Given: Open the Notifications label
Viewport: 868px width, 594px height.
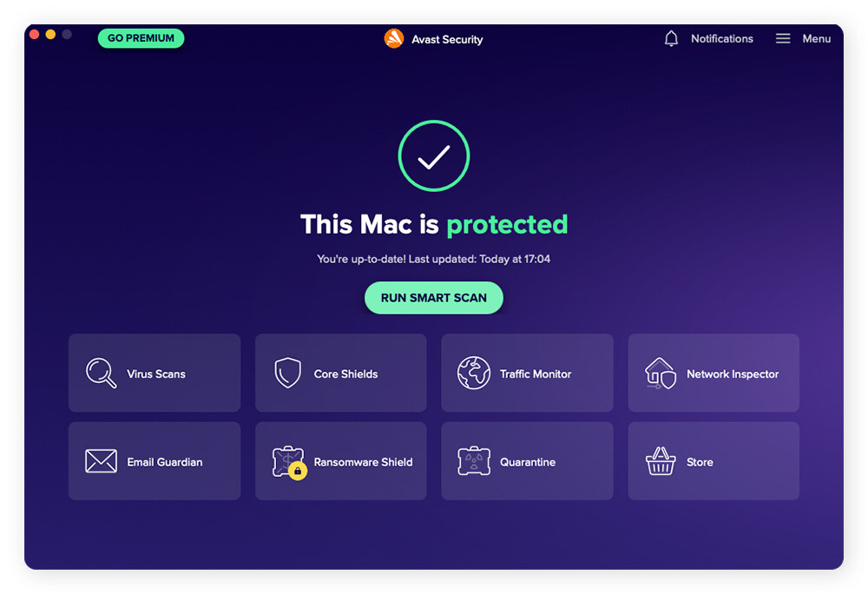Looking at the screenshot, I should point(722,39).
